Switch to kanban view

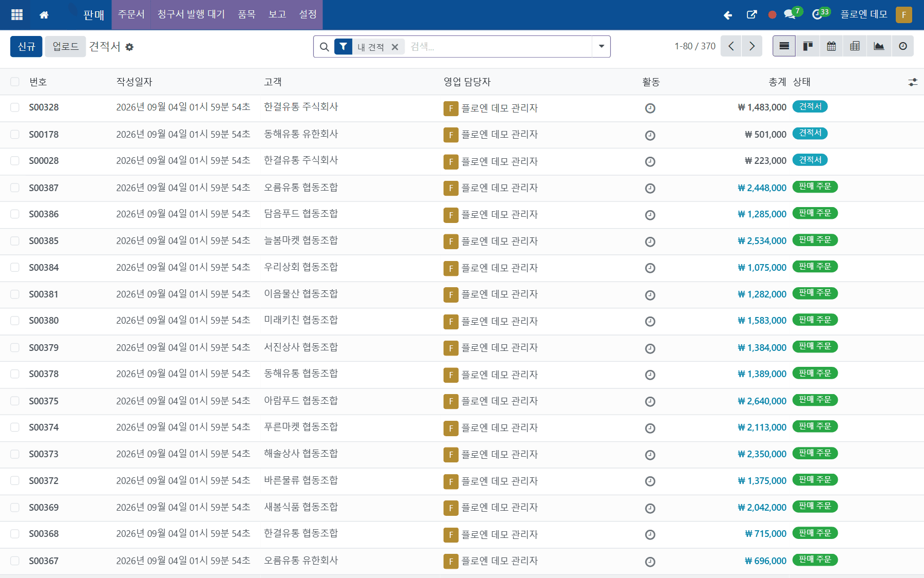[807, 46]
